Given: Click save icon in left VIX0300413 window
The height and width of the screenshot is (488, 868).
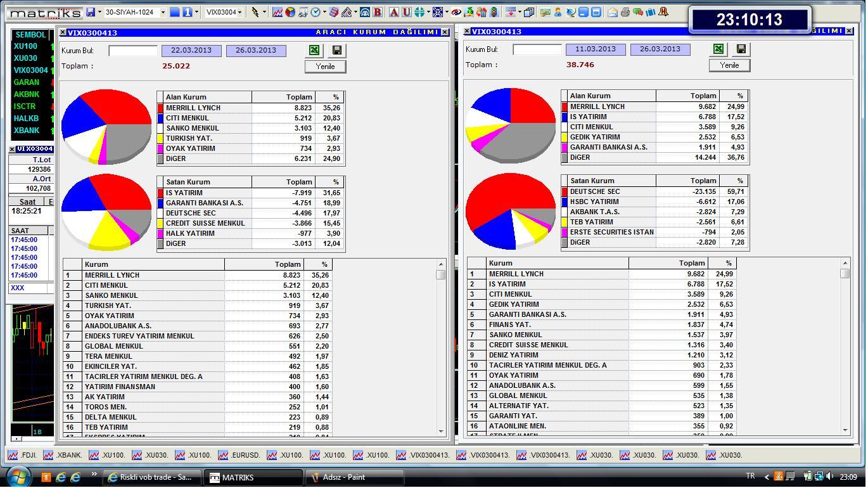Looking at the screenshot, I should pyautogui.click(x=337, y=50).
